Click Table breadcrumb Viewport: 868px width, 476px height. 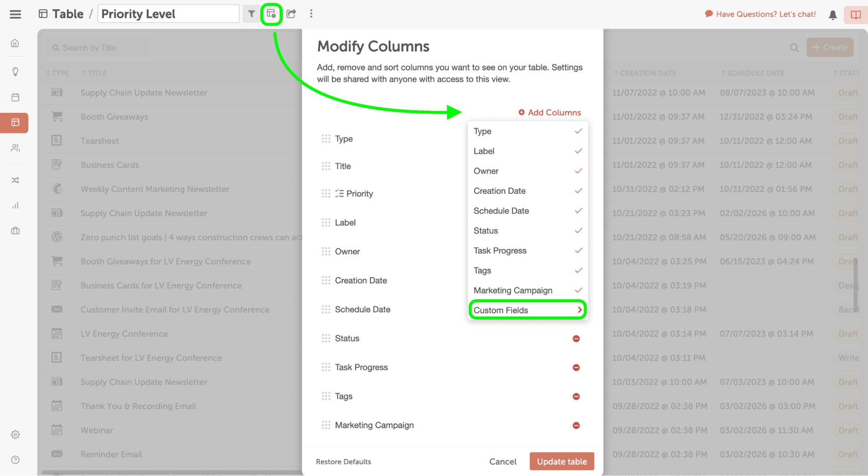(61, 14)
